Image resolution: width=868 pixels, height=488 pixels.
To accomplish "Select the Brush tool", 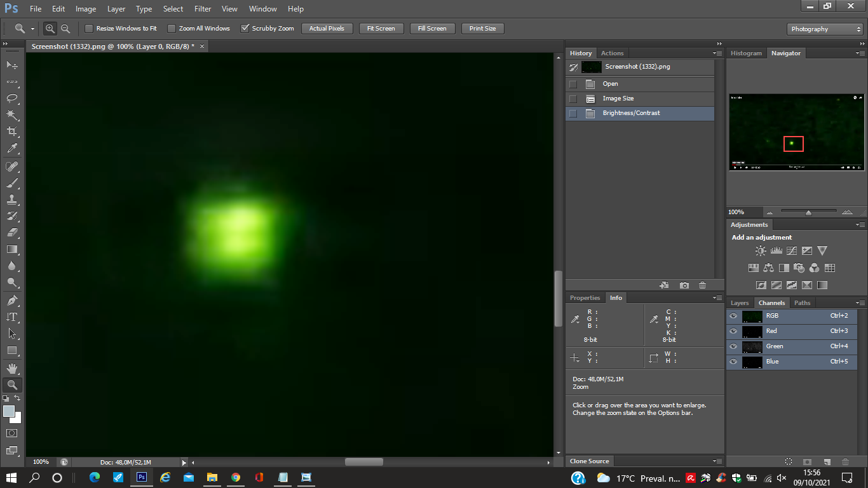I will tap(11, 183).
